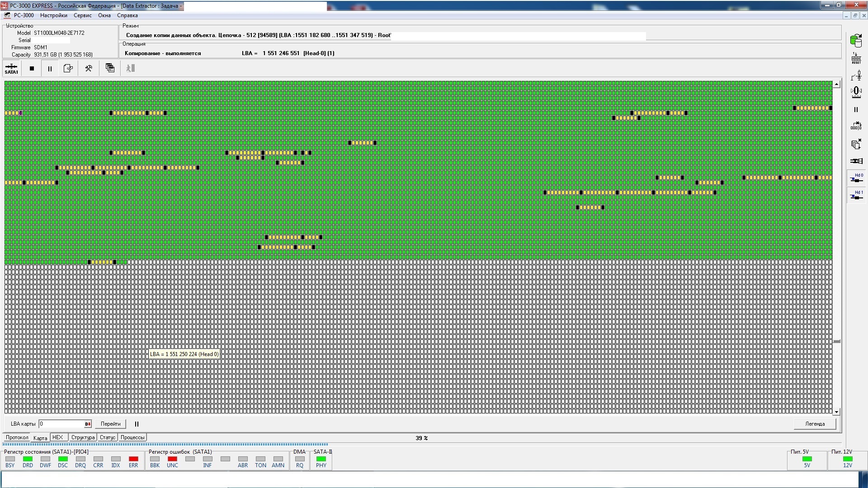This screenshot has width=868, height=488.
Task: Switch to the Процессы tab
Action: click(132, 437)
